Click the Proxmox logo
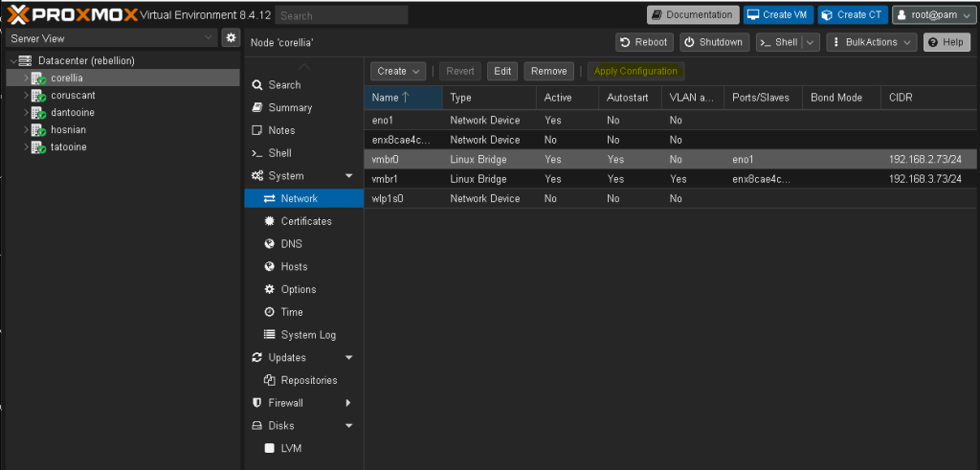The width and height of the screenshot is (980, 470). (73, 14)
